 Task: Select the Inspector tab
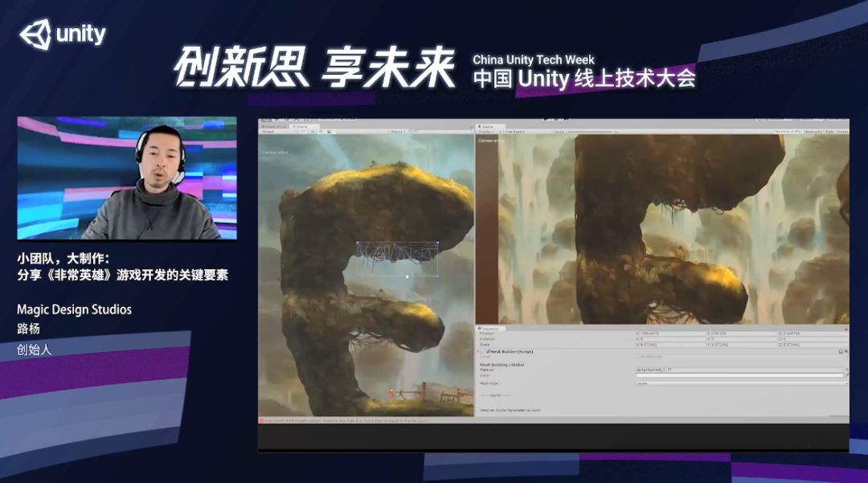click(489, 329)
